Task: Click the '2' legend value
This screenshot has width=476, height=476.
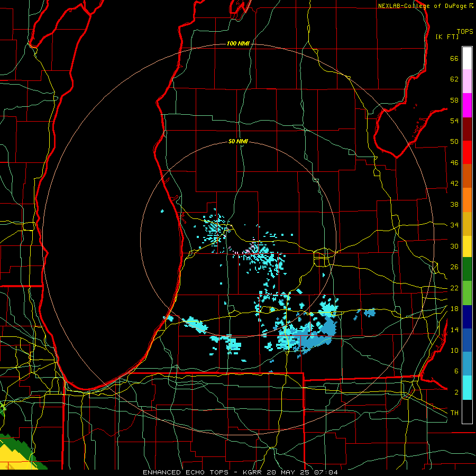Action: [456, 392]
